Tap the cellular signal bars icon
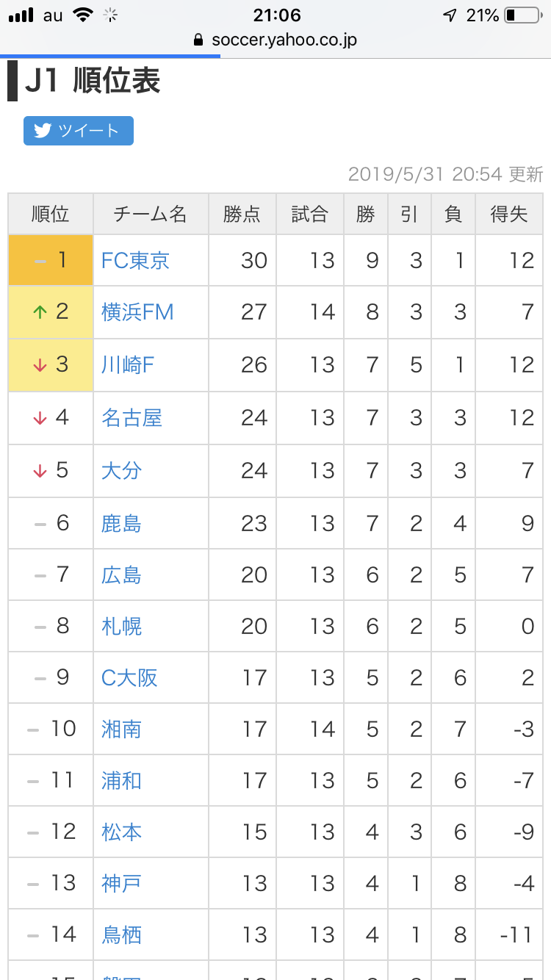This screenshot has height=980, width=551. pyautogui.click(x=21, y=15)
